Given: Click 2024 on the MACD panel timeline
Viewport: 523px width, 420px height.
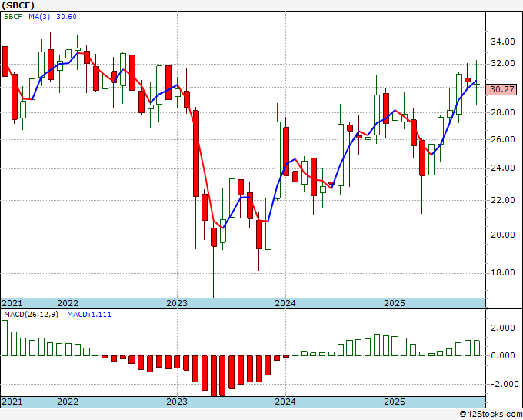Looking at the screenshot, I should click(285, 402).
